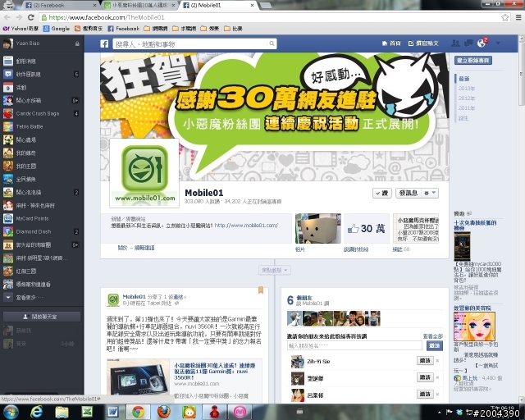Screen dimensions: 525x420
Task: Open notifications globe icon
Action: pyautogui.click(x=482, y=43)
